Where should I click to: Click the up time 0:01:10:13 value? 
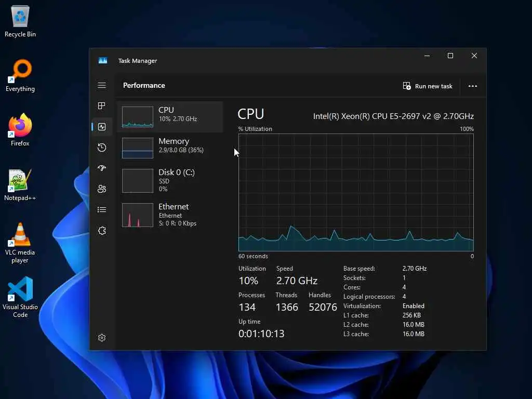click(x=261, y=334)
